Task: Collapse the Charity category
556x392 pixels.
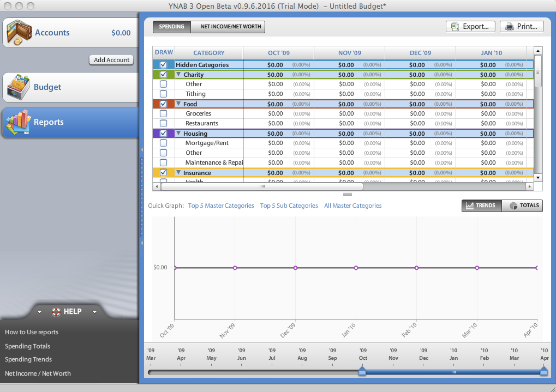Action: [179, 75]
